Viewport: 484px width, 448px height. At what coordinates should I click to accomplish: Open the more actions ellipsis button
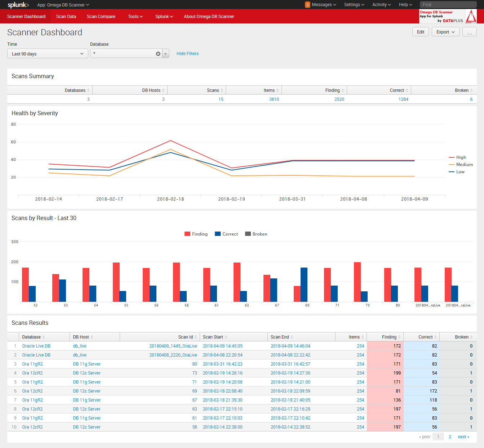pos(469,32)
